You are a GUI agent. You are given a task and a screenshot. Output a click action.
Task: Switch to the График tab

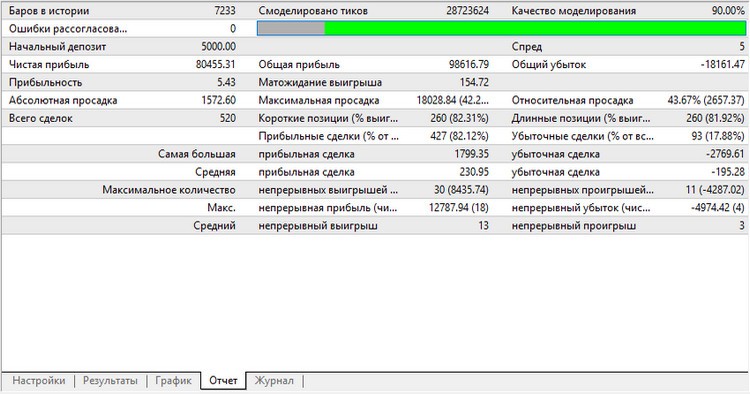click(173, 381)
